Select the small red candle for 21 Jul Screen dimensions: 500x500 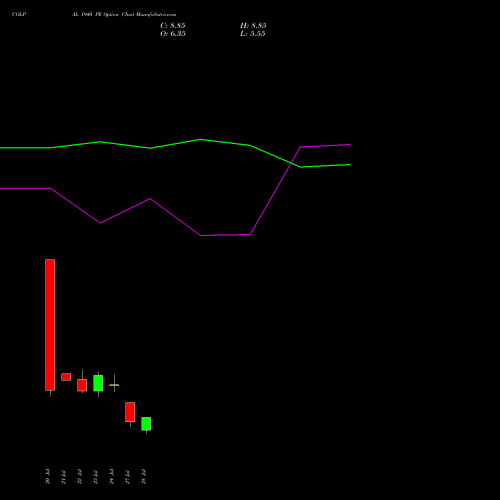click(x=66, y=377)
